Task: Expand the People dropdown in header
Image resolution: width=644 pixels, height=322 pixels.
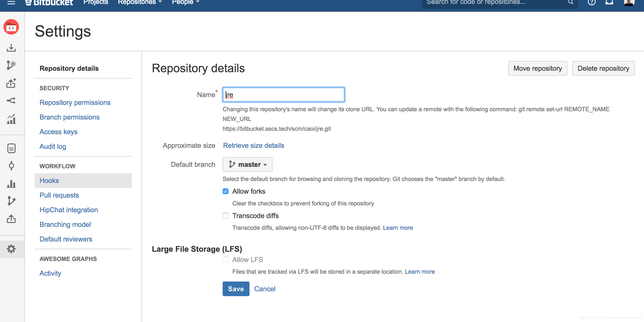Action: tap(186, 2)
